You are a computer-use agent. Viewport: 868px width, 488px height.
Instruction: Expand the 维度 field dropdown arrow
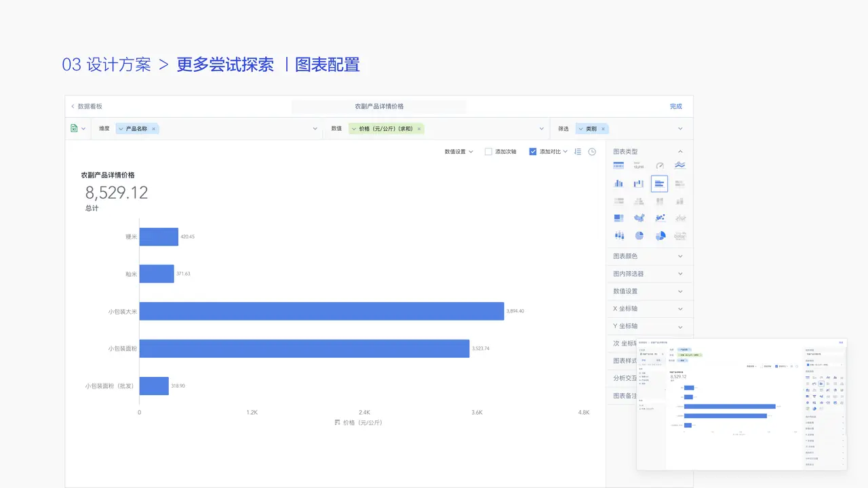coord(315,129)
